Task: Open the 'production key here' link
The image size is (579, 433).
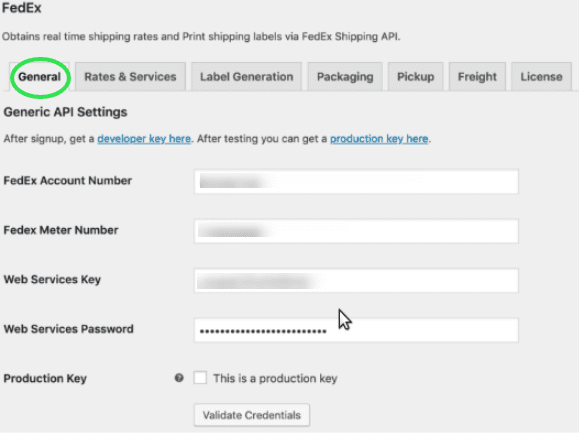Action: (x=379, y=139)
